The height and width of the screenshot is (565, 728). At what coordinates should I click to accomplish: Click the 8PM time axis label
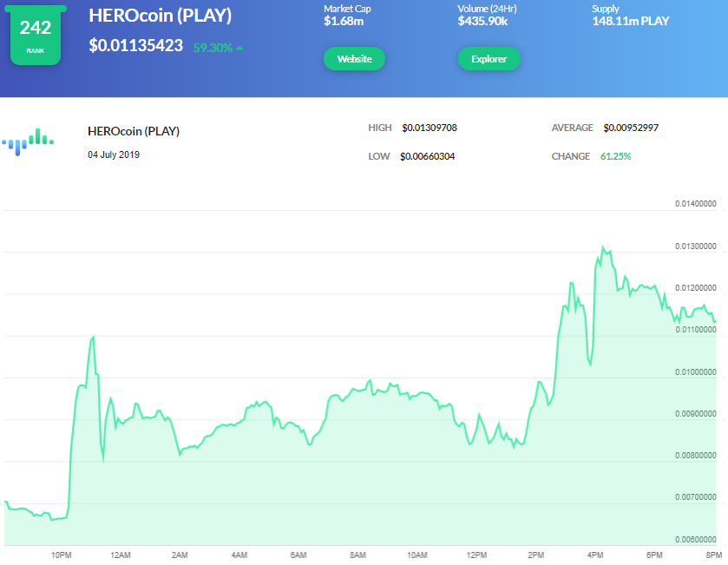tap(714, 555)
